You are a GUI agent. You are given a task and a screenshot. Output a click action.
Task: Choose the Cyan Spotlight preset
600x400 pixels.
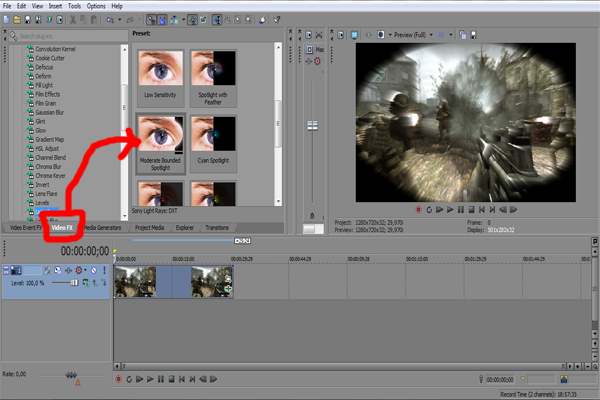tap(213, 144)
